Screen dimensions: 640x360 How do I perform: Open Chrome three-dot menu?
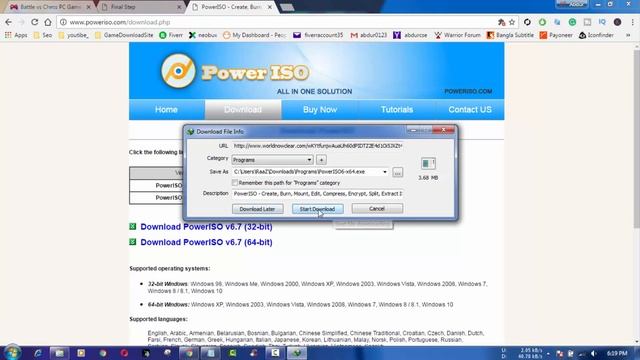pos(633,22)
